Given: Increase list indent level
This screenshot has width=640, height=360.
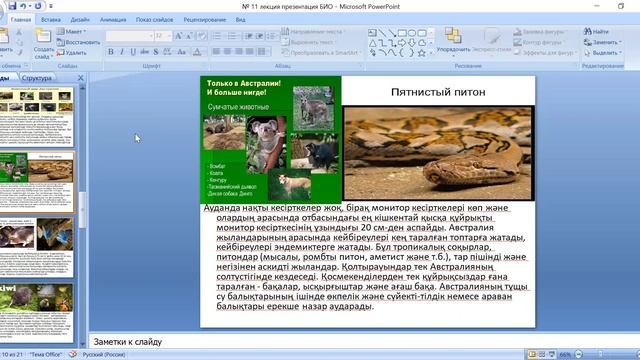Looking at the screenshot, I should coord(259,36).
